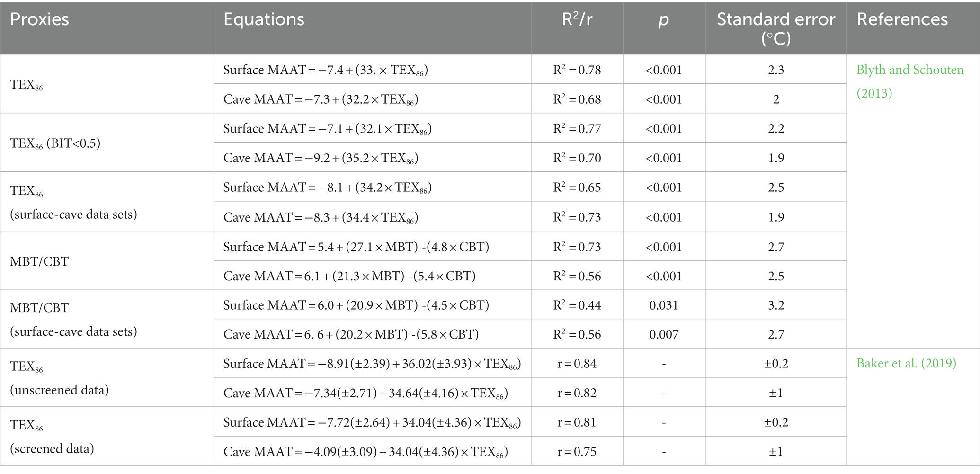The width and height of the screenshot is (980, 474).
Task: Select the Cave MAAT = −9.2 equation cell
Action: (x=372, y=157)
